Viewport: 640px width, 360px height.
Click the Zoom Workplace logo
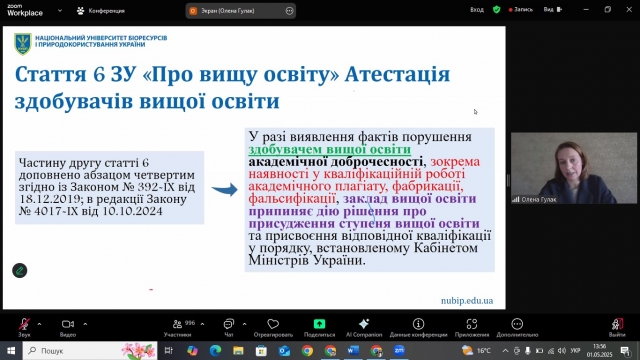(x=25, y=10)
